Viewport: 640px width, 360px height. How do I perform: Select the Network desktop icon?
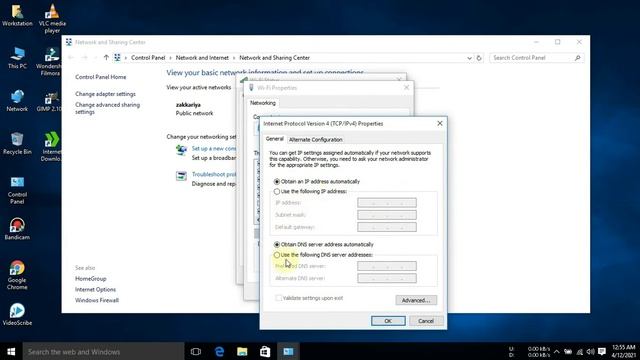[17, 100]
